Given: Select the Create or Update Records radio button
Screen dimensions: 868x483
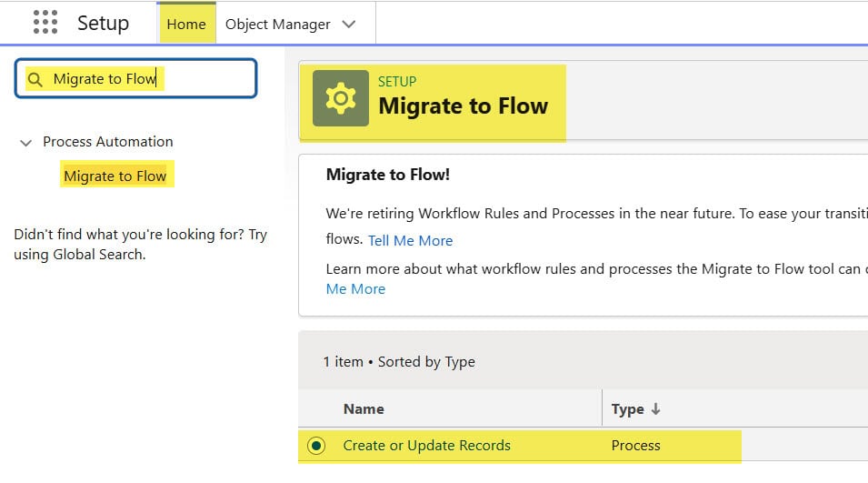Looking at the screenshot, I should (316, 446).
